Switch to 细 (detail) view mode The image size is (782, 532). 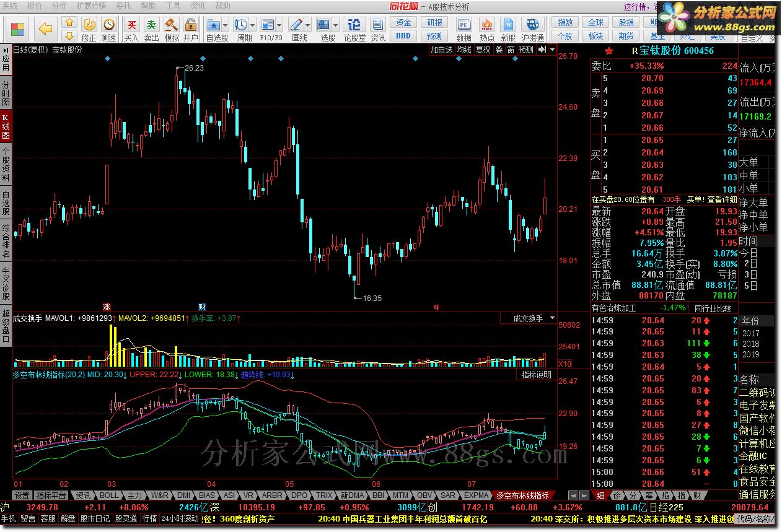tap(601, 495)
